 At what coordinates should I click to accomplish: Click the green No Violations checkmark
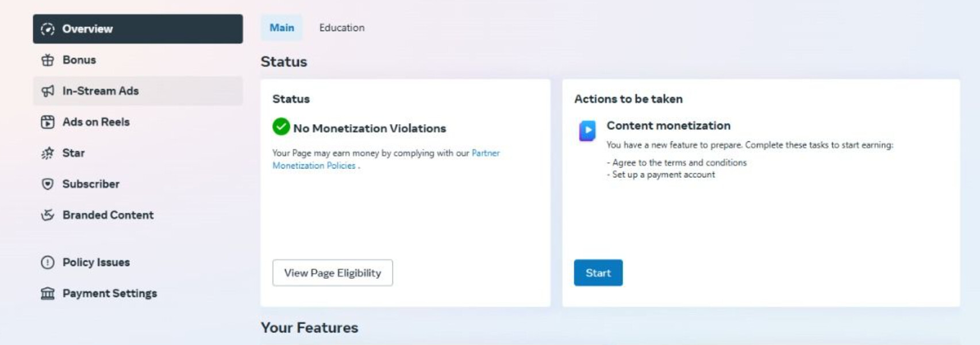click(281, 126)
